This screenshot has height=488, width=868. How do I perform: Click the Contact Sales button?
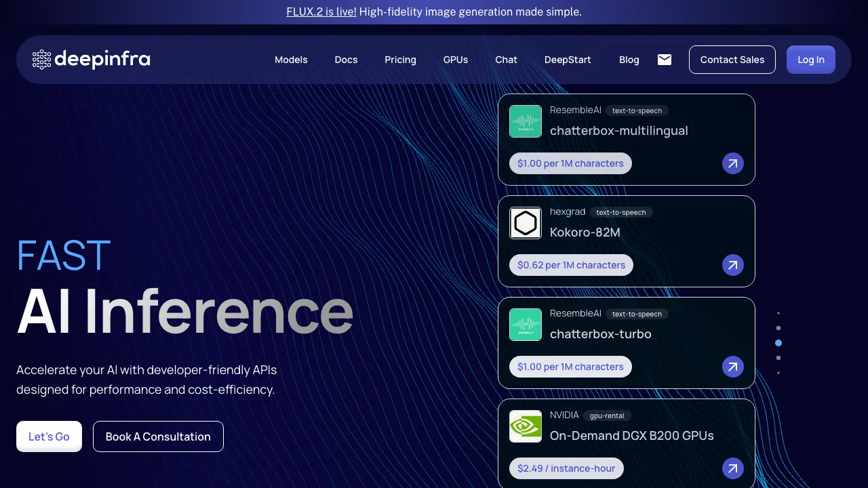tap(732, 60)
